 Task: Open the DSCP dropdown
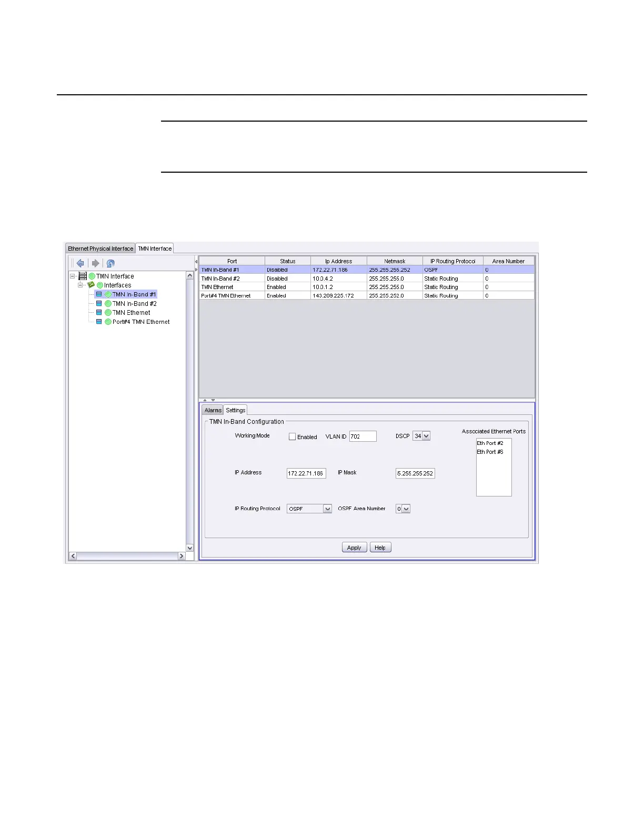point(426,436)
